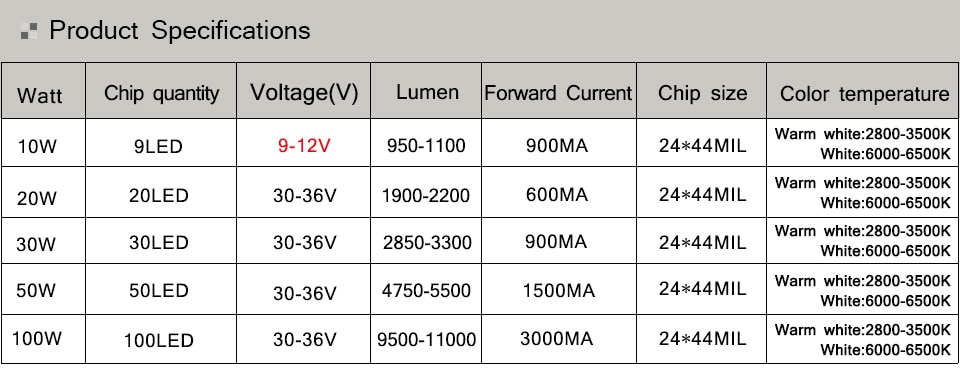
Task: Click the 1500MA forward current cell
Action: (558, 290)
